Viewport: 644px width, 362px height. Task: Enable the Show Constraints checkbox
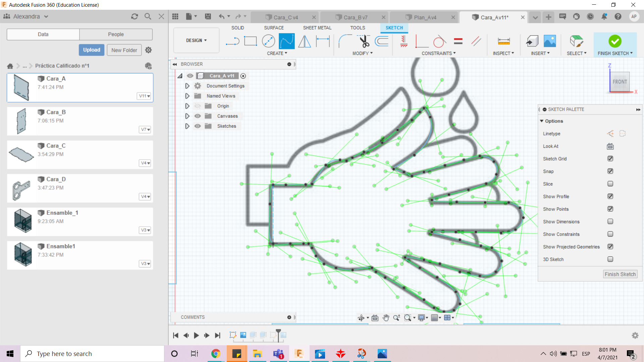pos(610,234)
